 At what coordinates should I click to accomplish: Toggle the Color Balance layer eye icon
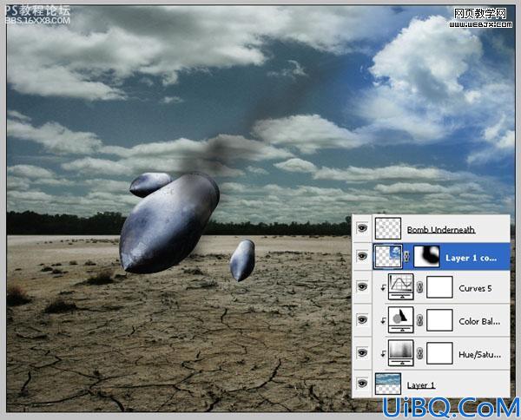pos(362,319)
